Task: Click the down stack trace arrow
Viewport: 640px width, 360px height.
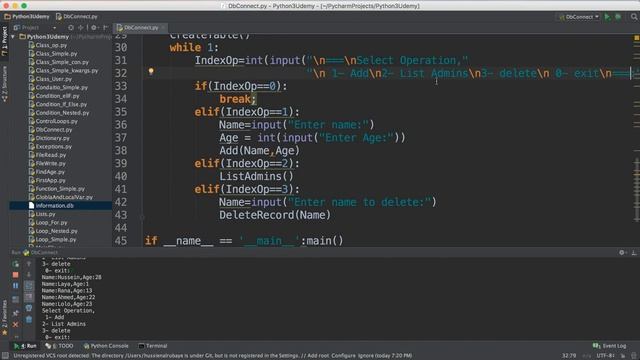Action: click(x=29, y=275)
